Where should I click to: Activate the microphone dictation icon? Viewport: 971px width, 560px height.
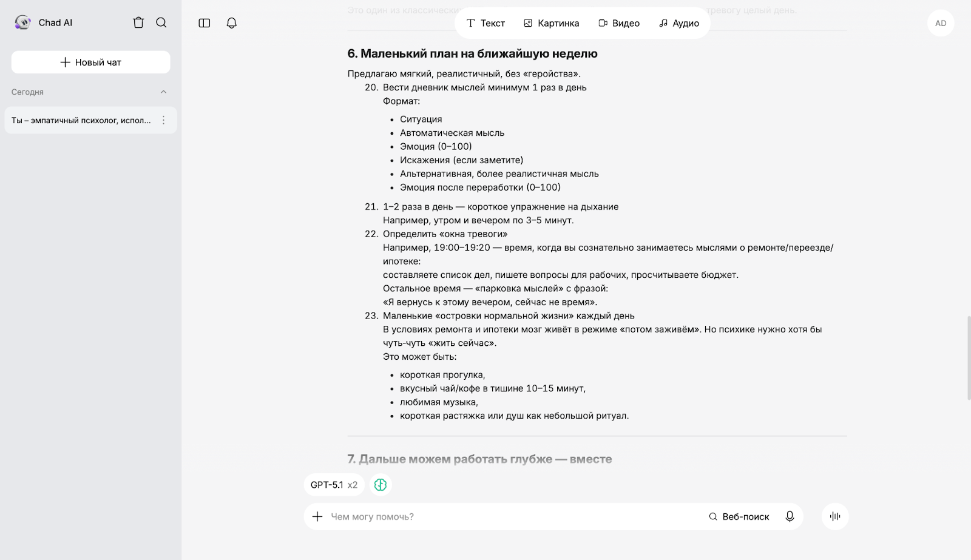click(790, 516)
